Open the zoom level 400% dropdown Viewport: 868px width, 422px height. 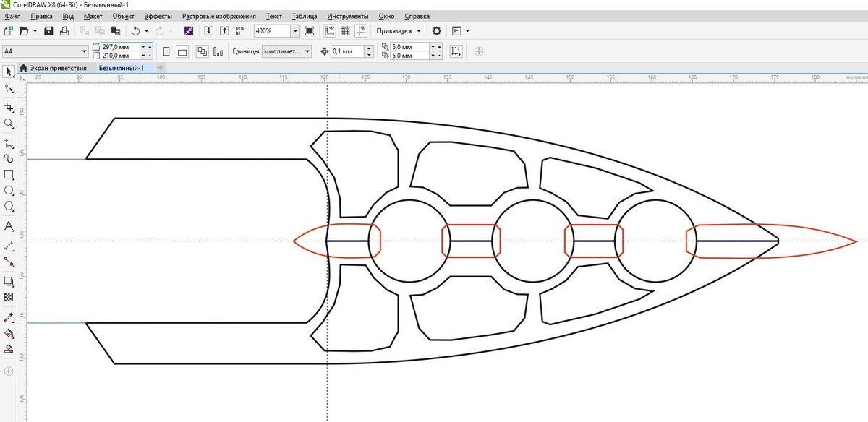click(x=295, y=31)
